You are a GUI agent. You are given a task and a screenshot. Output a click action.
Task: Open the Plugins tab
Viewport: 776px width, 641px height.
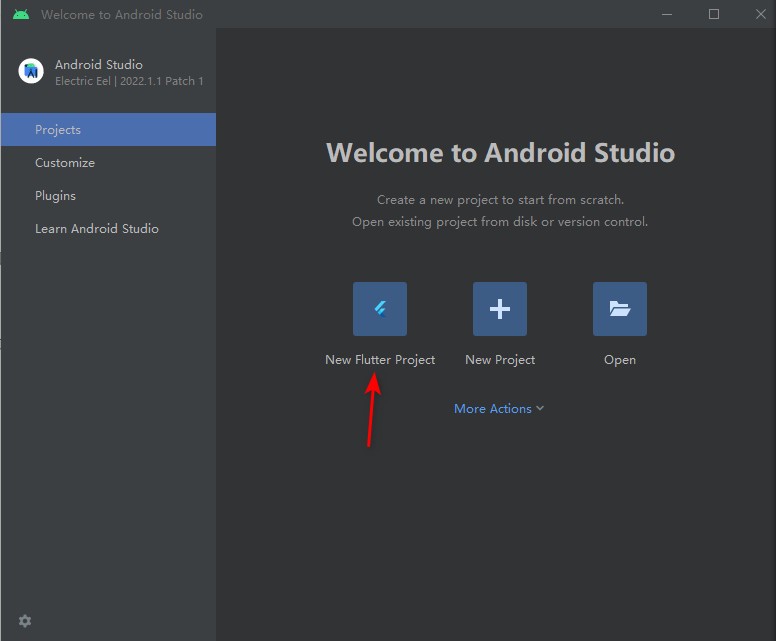coord(55,196)
